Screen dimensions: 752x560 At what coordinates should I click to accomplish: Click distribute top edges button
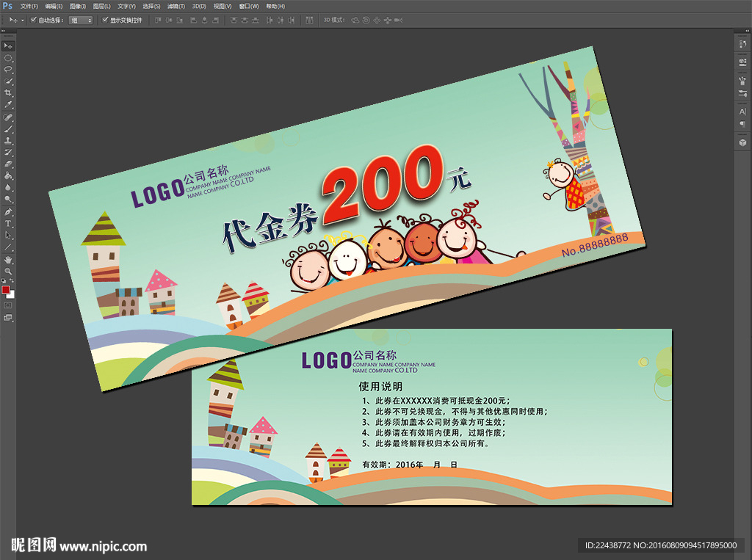pyautogui.click(x=234, y=20)
